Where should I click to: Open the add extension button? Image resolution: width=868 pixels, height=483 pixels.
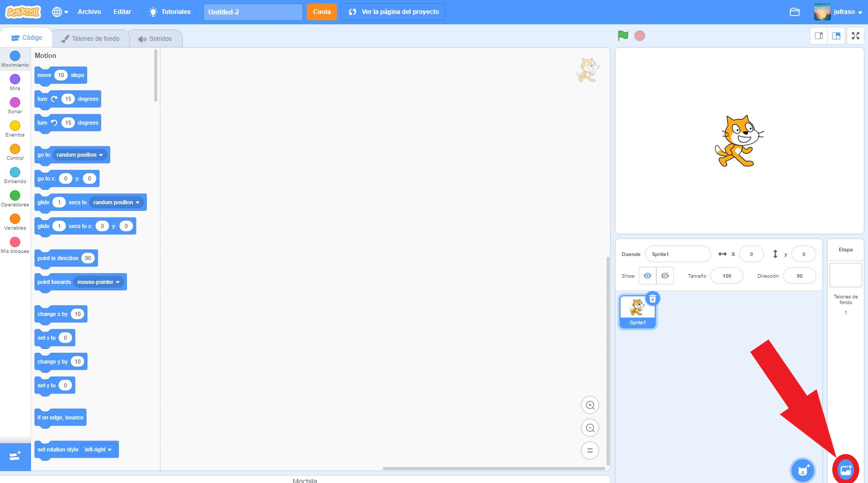pos(15,457)
